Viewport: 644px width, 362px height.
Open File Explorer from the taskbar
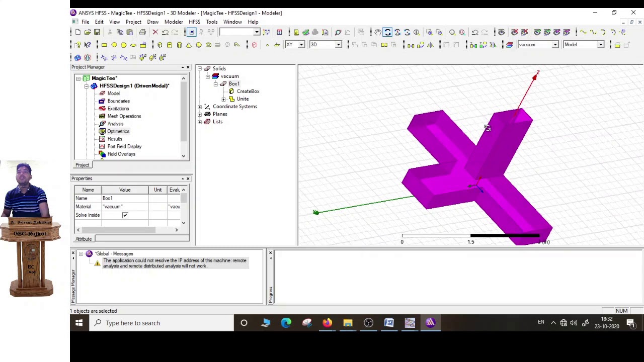coord(348,323)
